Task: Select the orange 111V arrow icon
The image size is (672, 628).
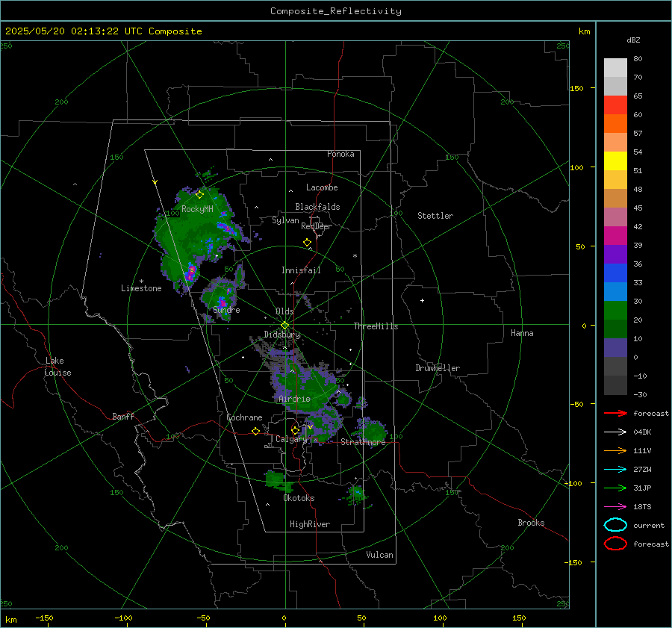Action: coord(615,450)
